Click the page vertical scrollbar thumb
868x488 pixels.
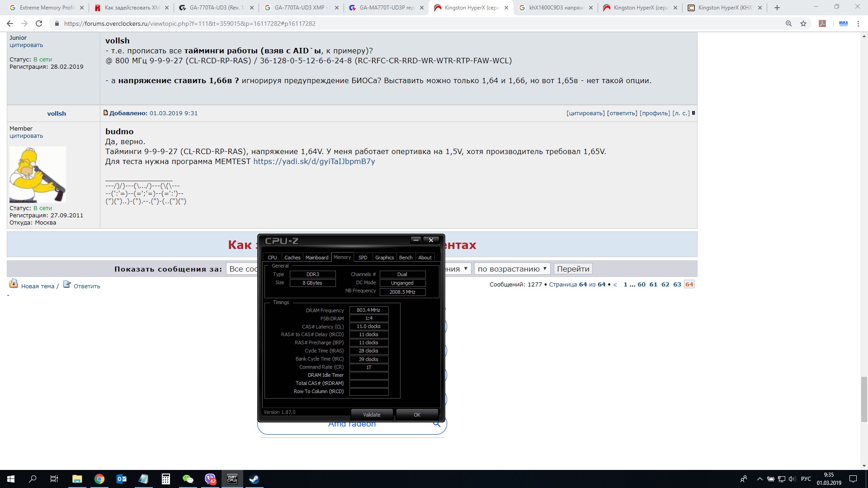pyautogui.click(x=864, y=399)
